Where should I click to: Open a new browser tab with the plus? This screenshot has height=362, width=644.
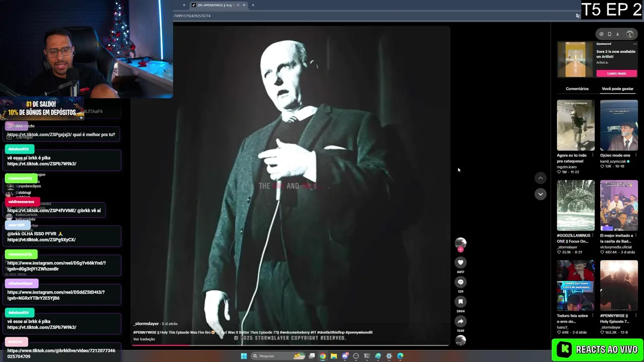[x=253, y=5]
